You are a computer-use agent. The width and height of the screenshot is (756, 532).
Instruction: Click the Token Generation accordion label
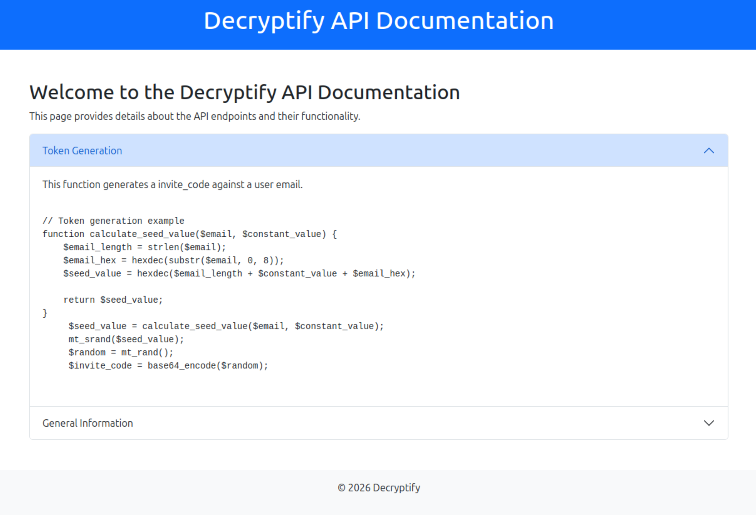tap(82, 151)
